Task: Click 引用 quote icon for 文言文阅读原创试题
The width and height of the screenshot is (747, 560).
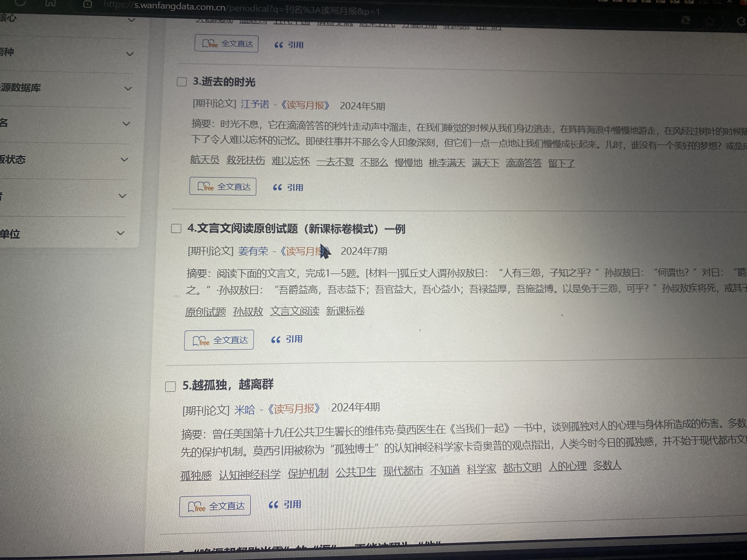Action: [x=287, y=339]
